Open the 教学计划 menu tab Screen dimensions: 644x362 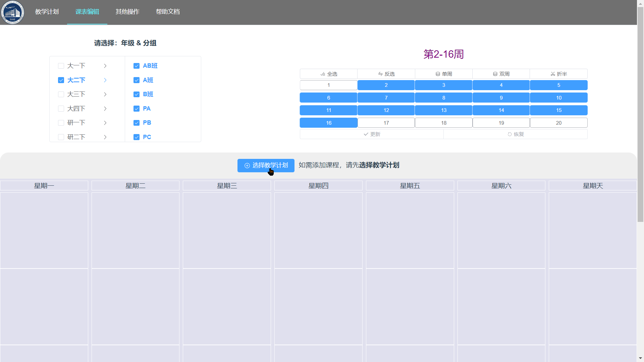pos(47,12)
